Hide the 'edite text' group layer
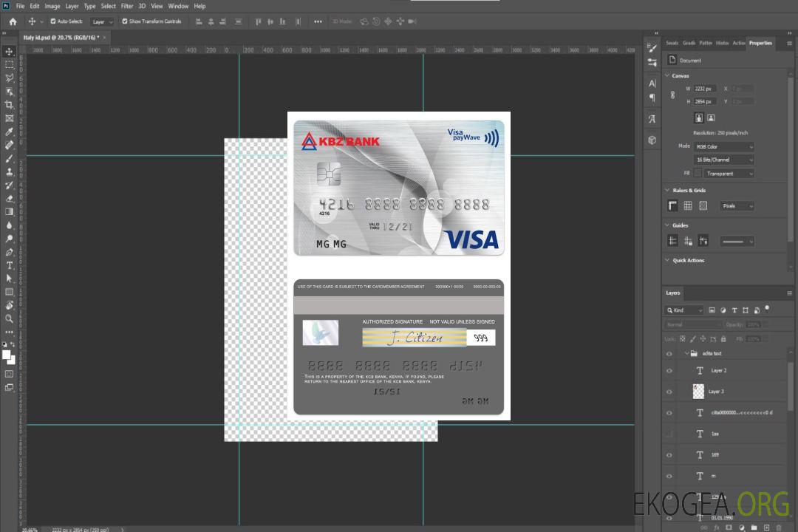 [x=669, y=354]
